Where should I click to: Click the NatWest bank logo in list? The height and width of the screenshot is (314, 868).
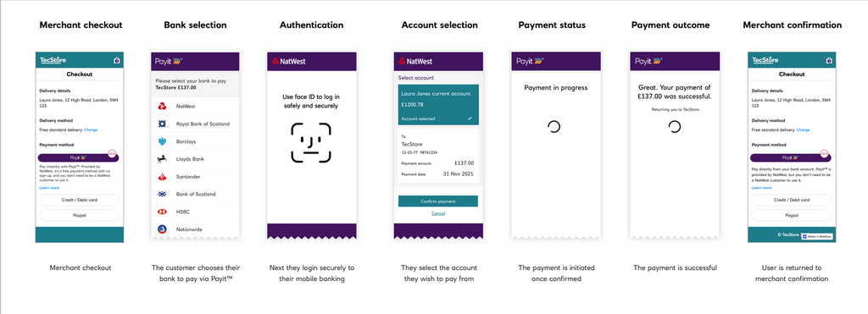pos(162,106)
